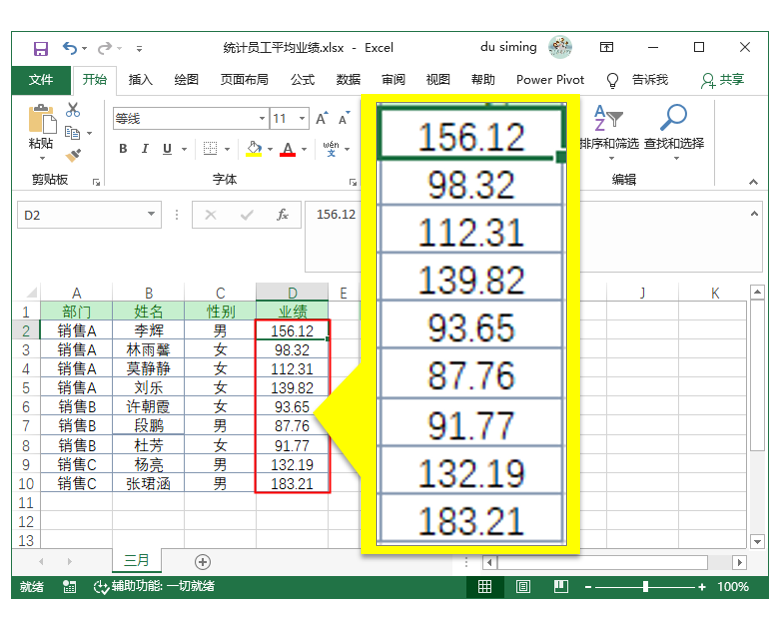Click the 共享 share button

point(722,80)
